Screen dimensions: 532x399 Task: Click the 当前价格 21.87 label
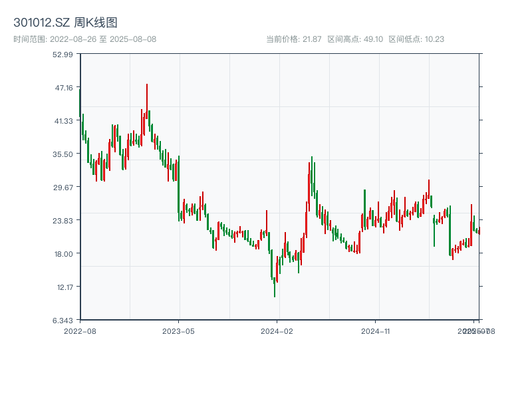click(x=293, y=39)
